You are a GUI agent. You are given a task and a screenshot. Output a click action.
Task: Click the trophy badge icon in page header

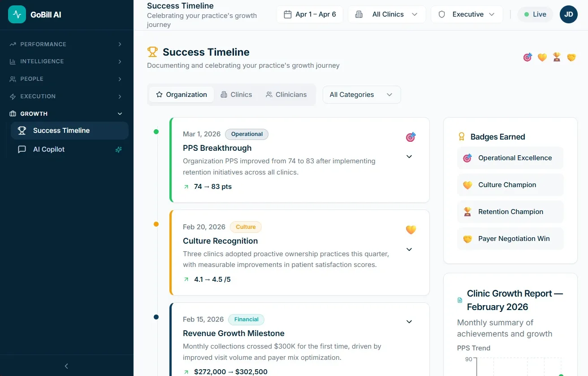point(557,57)
